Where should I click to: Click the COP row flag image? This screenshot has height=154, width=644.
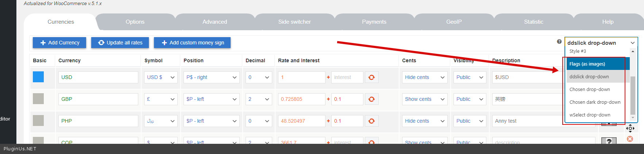click(x=609, y=141)
